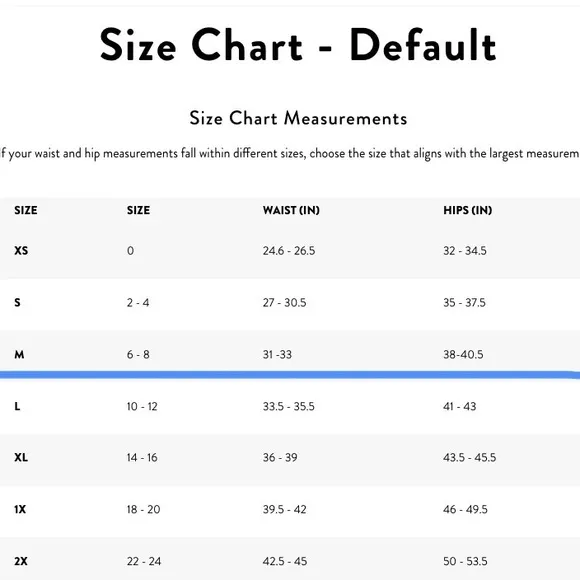Click the 1X size row label

[20, 509]
